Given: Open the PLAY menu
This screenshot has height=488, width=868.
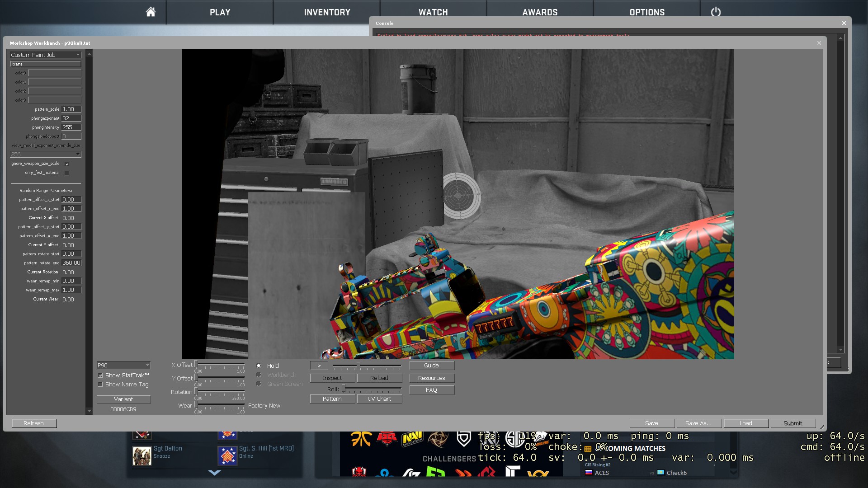Looking at the screenshot, I should (x=220, y=12).
